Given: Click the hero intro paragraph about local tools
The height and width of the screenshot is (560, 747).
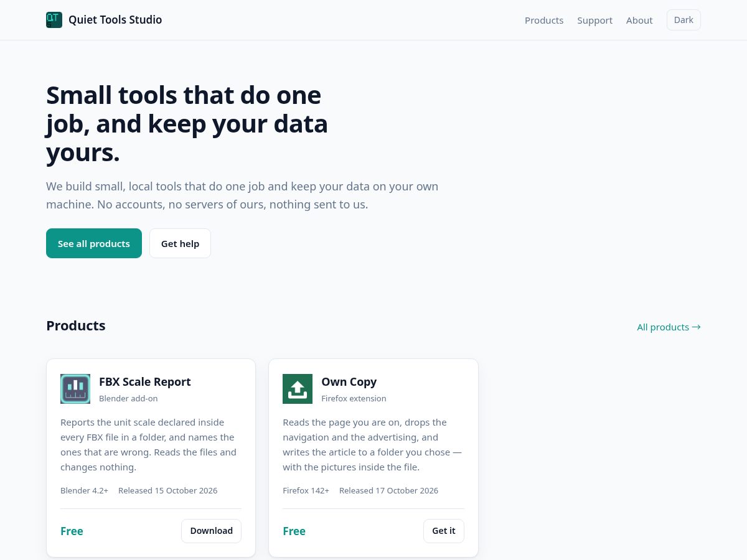Looking at the screenshot, I should coord(242,195).
